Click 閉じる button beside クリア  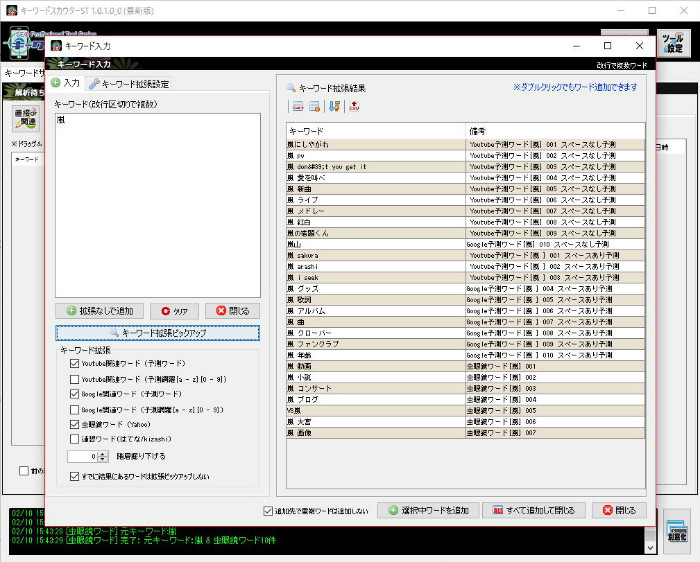[232, 311]
